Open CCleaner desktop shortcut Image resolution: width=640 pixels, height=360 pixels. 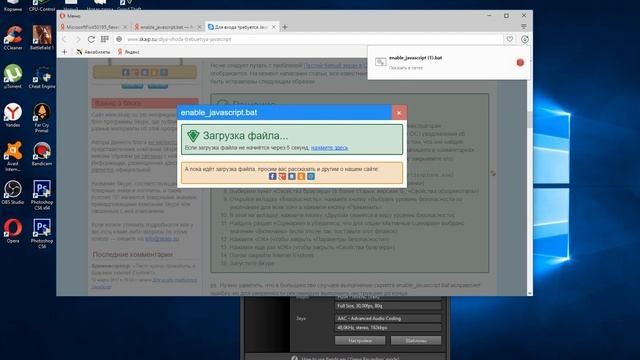coord(13,38)
